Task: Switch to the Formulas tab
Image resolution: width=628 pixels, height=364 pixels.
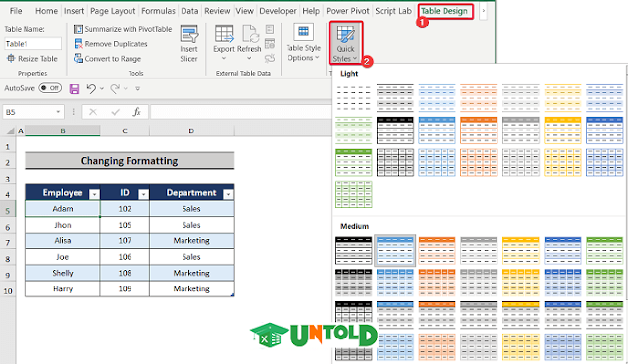Action: [158, 11]
